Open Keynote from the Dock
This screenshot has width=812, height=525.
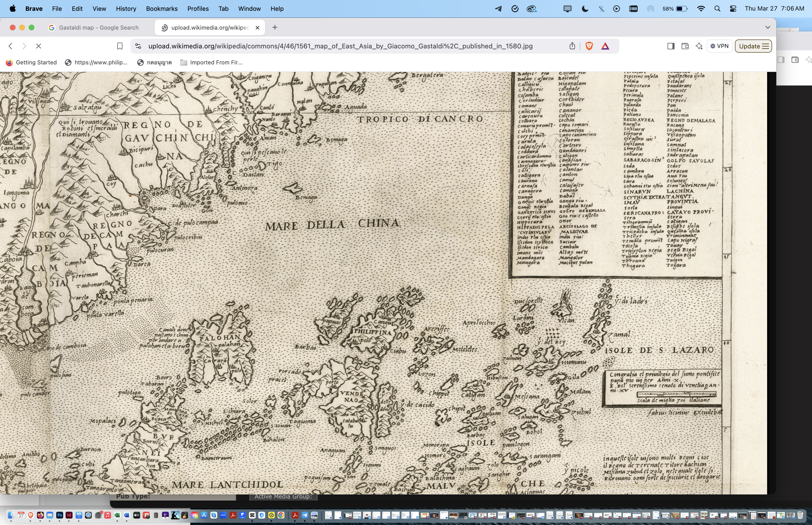(79, 515)
